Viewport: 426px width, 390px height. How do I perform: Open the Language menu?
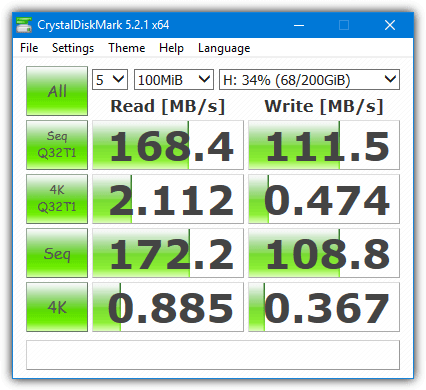(x=224, y=48)
